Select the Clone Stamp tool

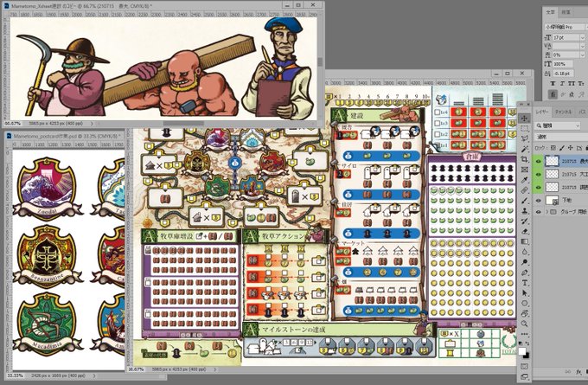pos(524,211)
